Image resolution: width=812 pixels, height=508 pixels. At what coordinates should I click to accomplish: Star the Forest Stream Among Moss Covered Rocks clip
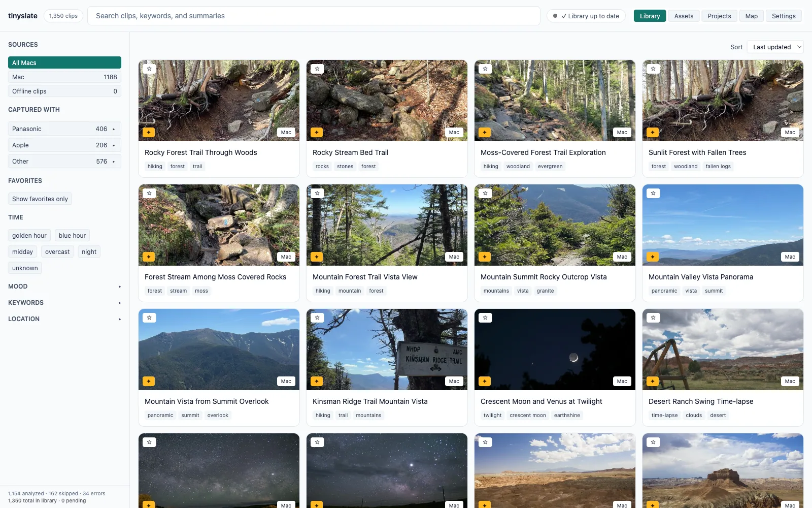(149, 193)
